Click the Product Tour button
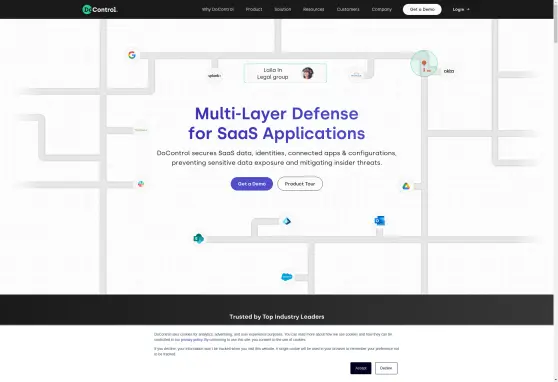Image resolution: width=558 pixels, height=382 pixels. pos(300,184)
